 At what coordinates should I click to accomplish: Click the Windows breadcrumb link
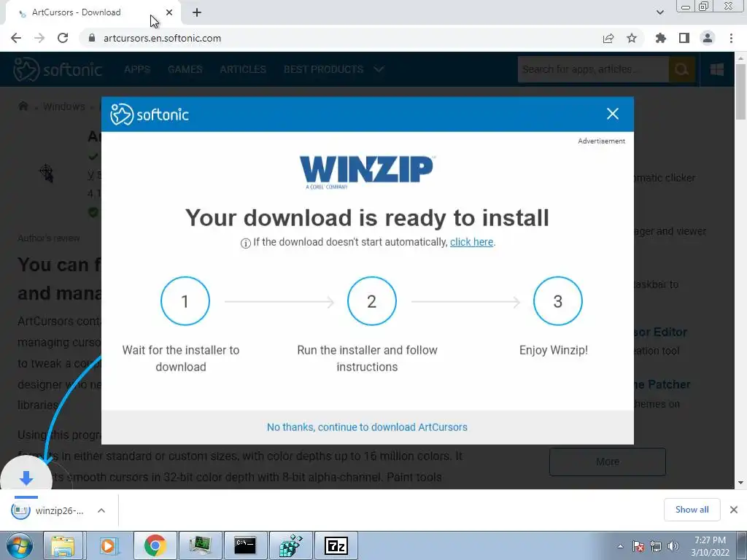(64, 106)
